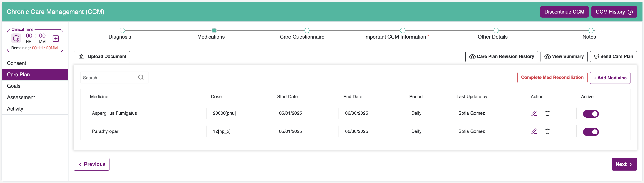644x183 pixels.
Task: Click the clinical time clock icon
Action: pyautogui.click(x=16, y=38)
